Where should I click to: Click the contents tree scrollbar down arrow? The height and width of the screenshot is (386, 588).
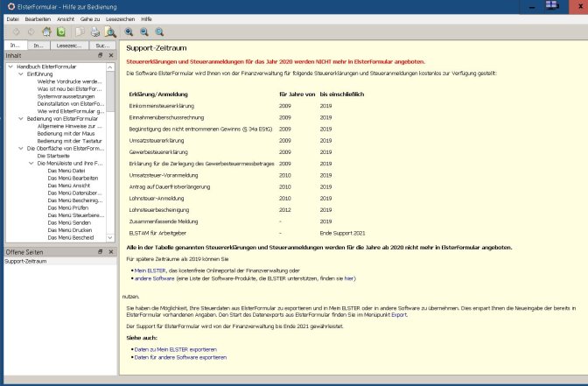110,237
